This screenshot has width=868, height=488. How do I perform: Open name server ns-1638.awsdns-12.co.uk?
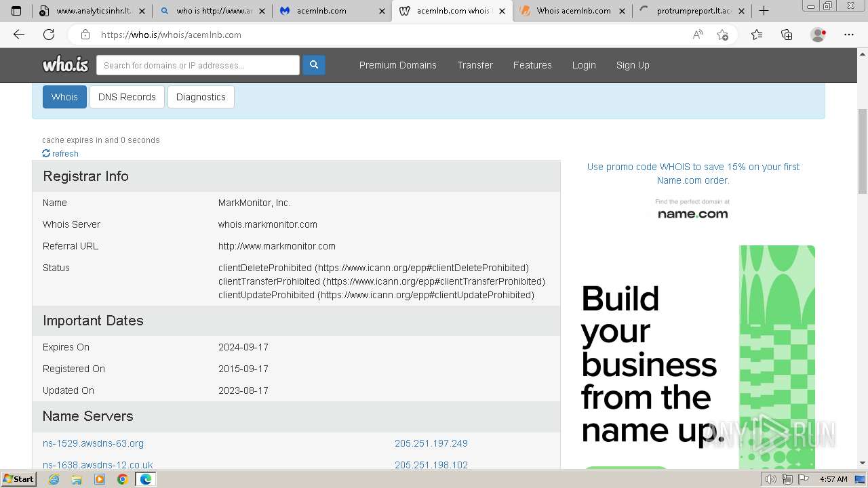98,465
